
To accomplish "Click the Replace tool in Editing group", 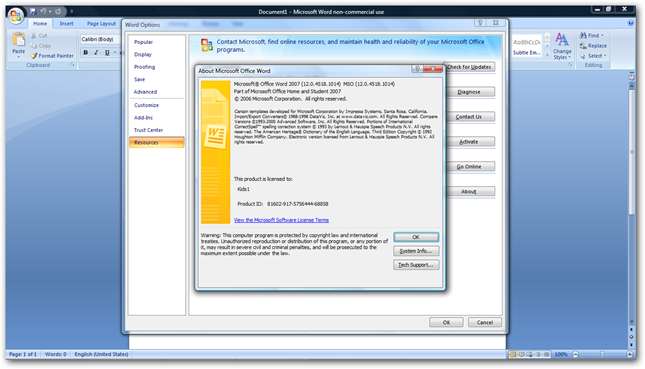I will (x=593, y=46).
